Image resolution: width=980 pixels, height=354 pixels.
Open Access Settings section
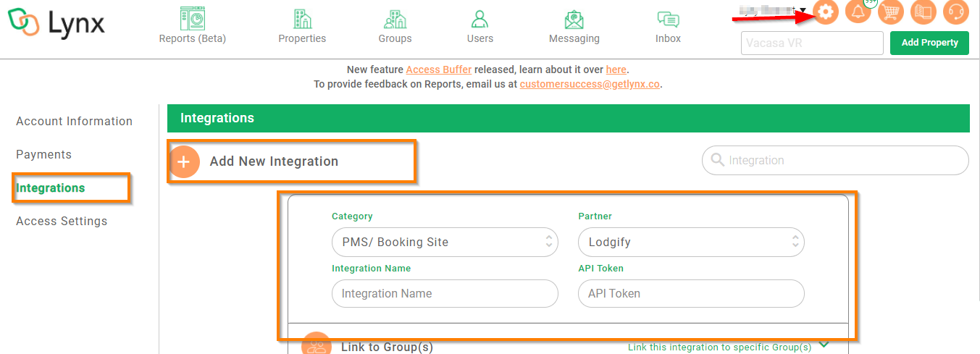click(x=62, y=221)
